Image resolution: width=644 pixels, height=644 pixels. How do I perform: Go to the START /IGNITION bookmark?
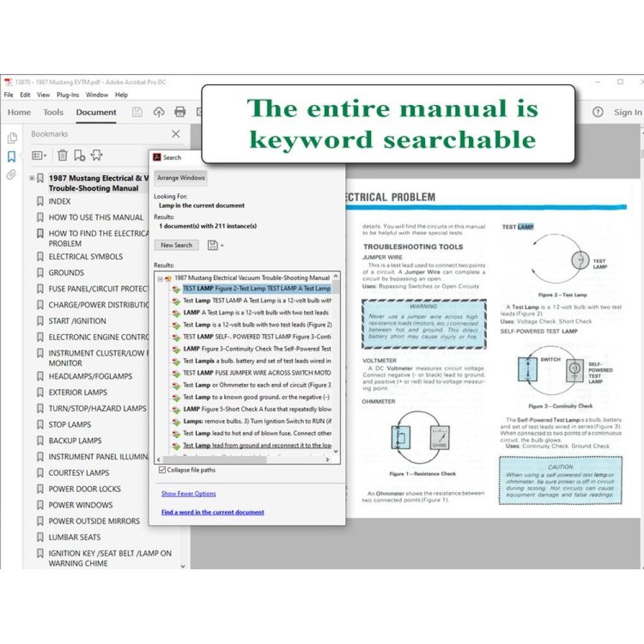coord(77,321)
